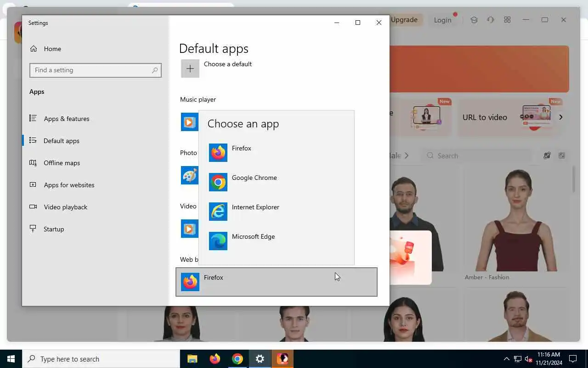Click the muted volume tray icon

coord(528,359)
